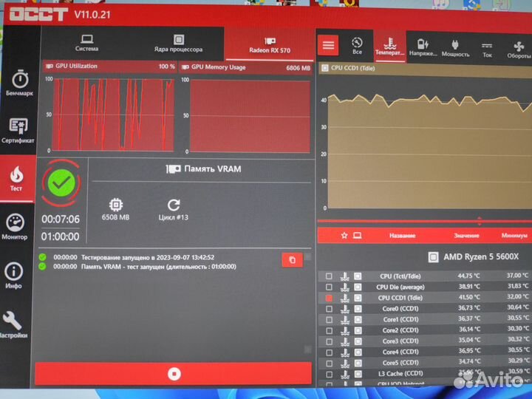Open the Сертификат section
This screenshot has width=532, height=399.
tap(18, 131)
